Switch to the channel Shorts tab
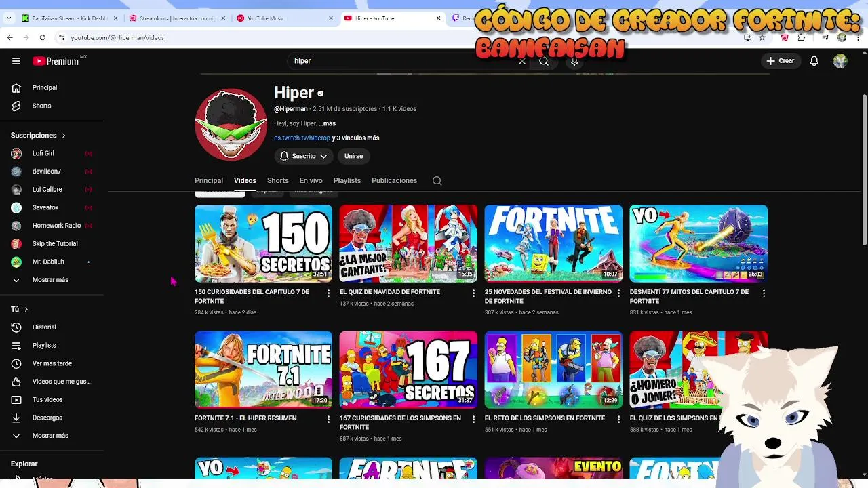 [277, 180]
